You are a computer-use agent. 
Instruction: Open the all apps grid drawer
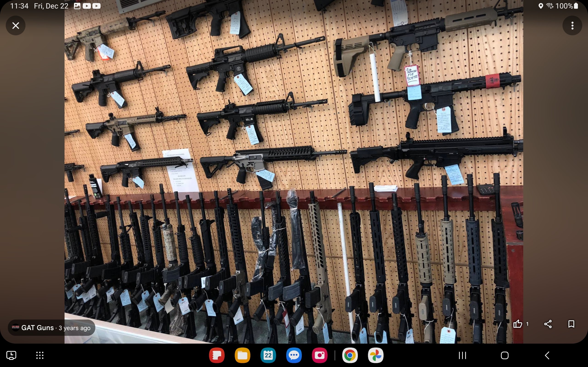(40, 356)
